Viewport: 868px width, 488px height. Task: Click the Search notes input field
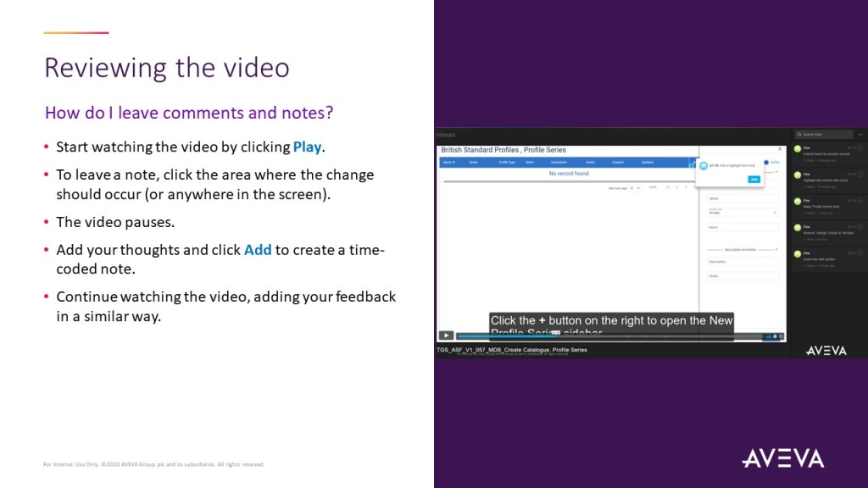(826, 135)
